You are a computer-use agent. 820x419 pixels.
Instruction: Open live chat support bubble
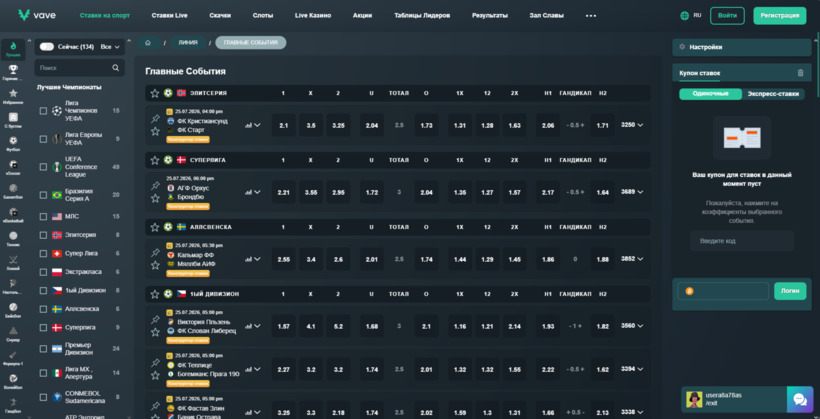pos(800,400)
